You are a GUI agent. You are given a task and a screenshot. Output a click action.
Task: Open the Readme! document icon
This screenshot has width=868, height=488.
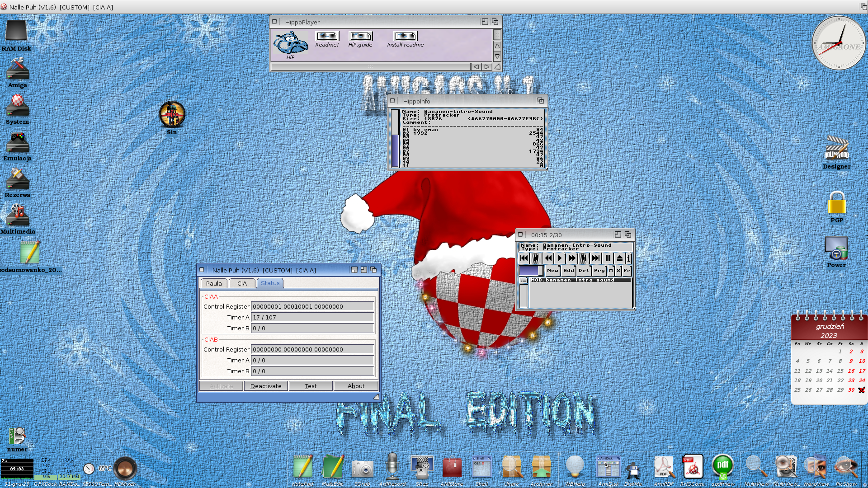327,40
